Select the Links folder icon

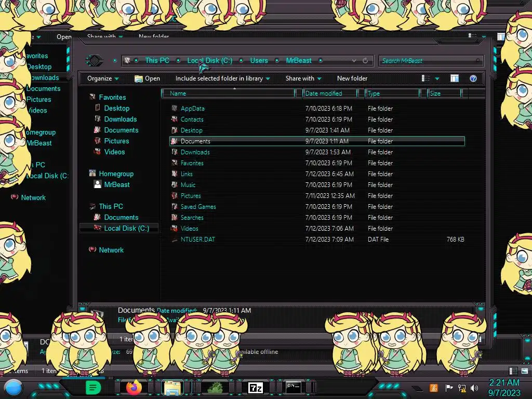coord(175,174)
